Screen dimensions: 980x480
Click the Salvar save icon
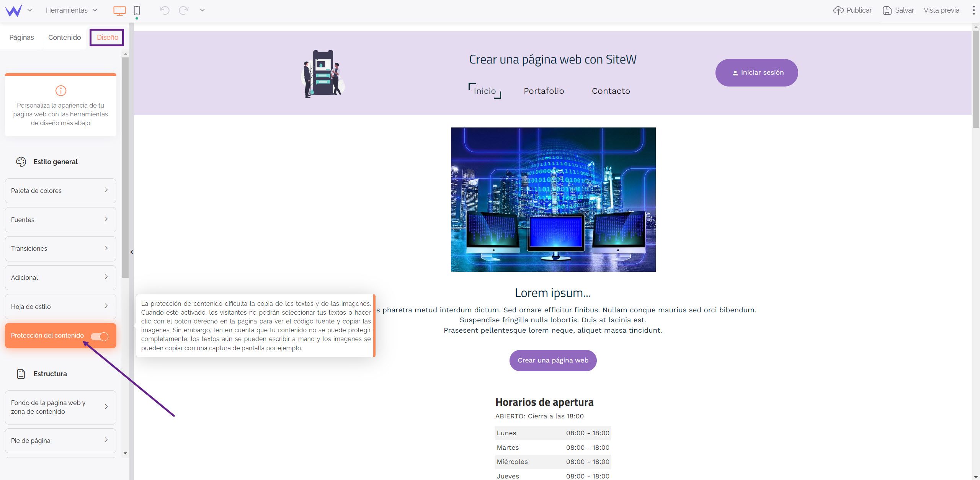pos(887,10)
